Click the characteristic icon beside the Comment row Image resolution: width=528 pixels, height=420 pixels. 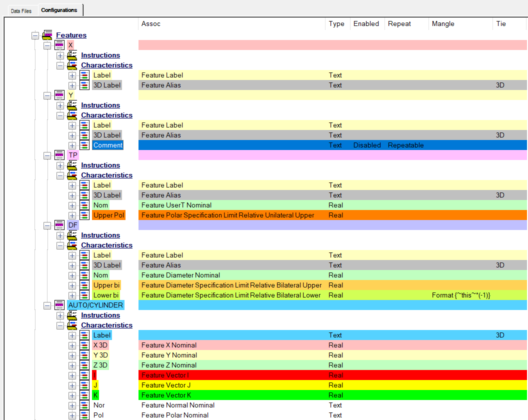coord(84,145)
